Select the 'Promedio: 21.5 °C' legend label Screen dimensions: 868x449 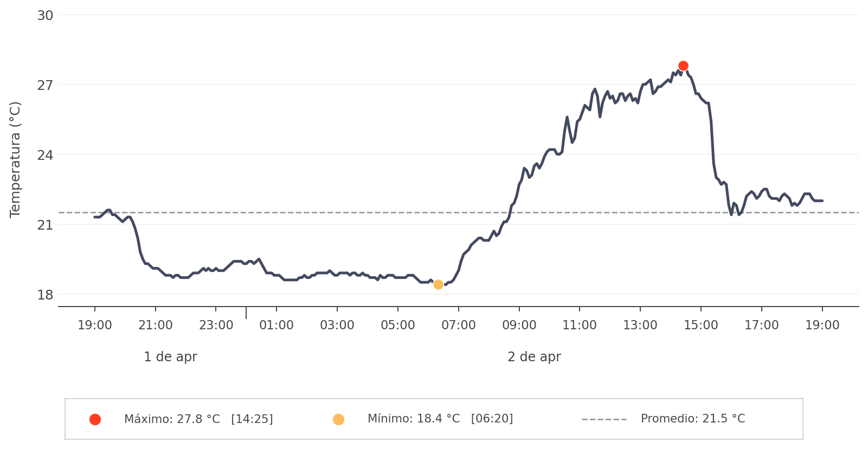pyautogui.click(x=692, y=419)
